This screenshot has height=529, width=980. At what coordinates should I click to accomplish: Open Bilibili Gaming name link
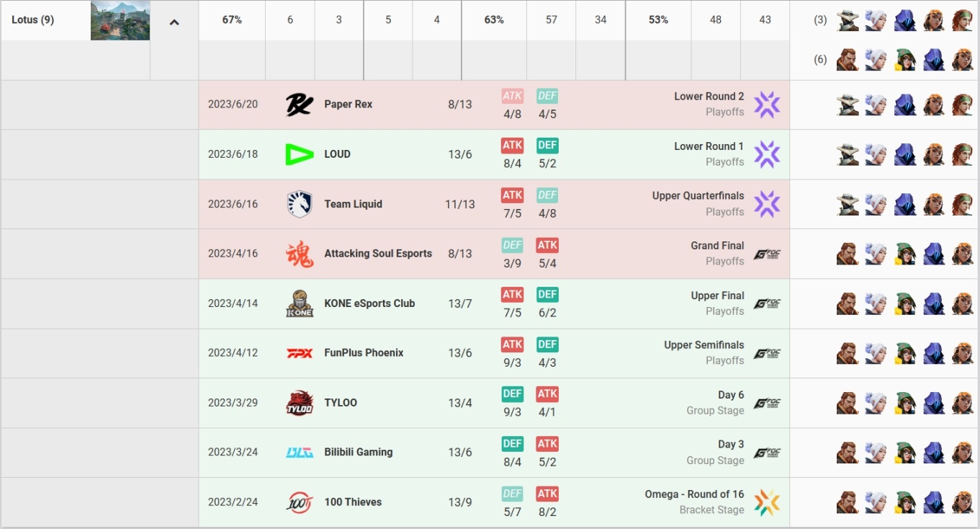pyautogui.click(x=359, y=453)
